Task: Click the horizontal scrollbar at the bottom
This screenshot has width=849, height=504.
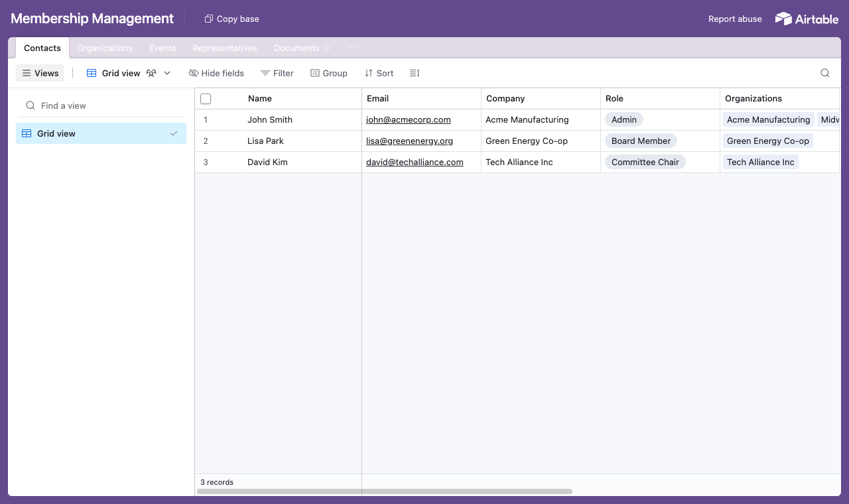Action: (385, 491)
